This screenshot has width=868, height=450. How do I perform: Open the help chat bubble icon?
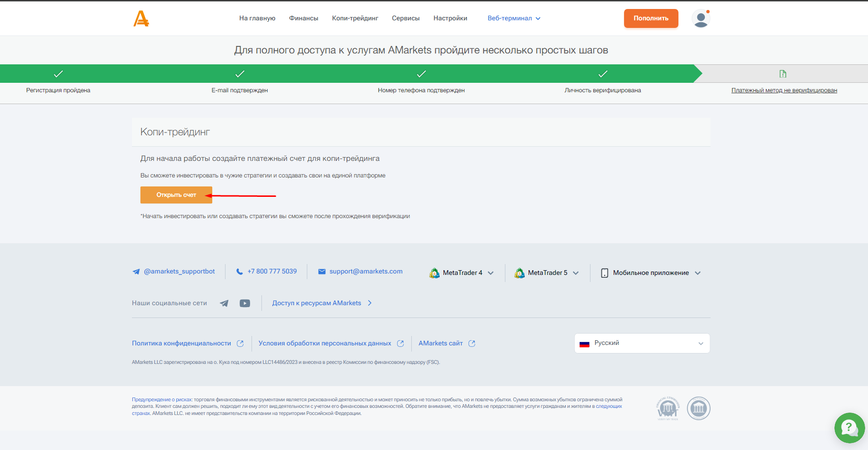click(849, 428)
